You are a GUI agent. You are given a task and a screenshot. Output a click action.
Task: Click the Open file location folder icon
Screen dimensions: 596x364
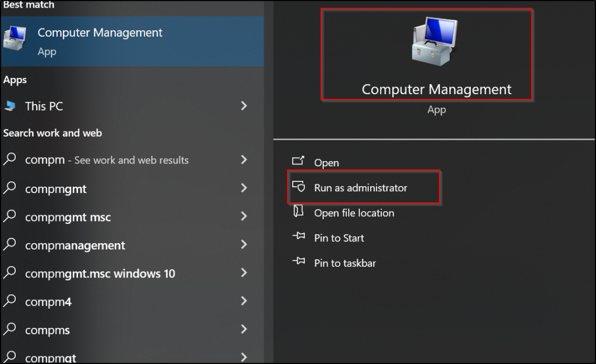299,213
